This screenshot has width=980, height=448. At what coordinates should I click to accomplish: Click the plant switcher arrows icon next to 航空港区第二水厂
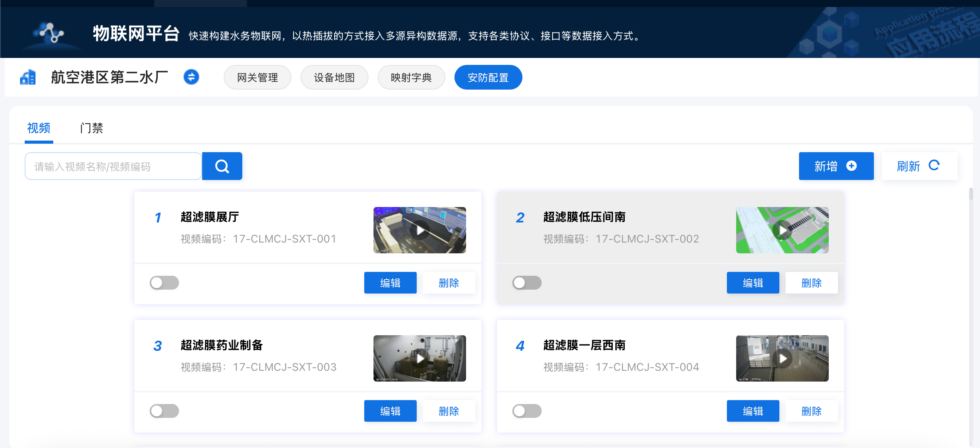191,77
